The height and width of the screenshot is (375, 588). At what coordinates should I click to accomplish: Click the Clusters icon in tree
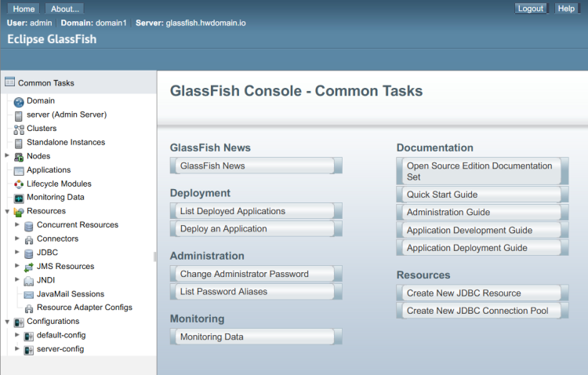[19, 130]
